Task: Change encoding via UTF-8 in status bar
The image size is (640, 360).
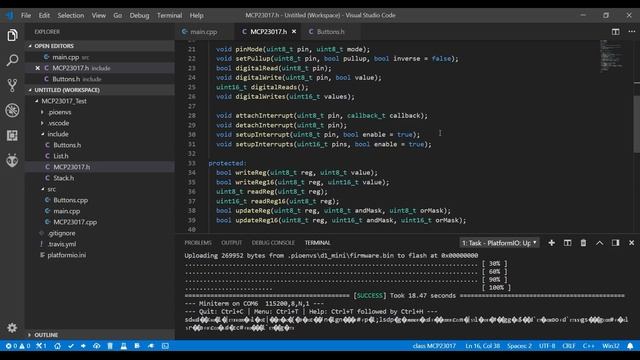Action: click(547, 346)
